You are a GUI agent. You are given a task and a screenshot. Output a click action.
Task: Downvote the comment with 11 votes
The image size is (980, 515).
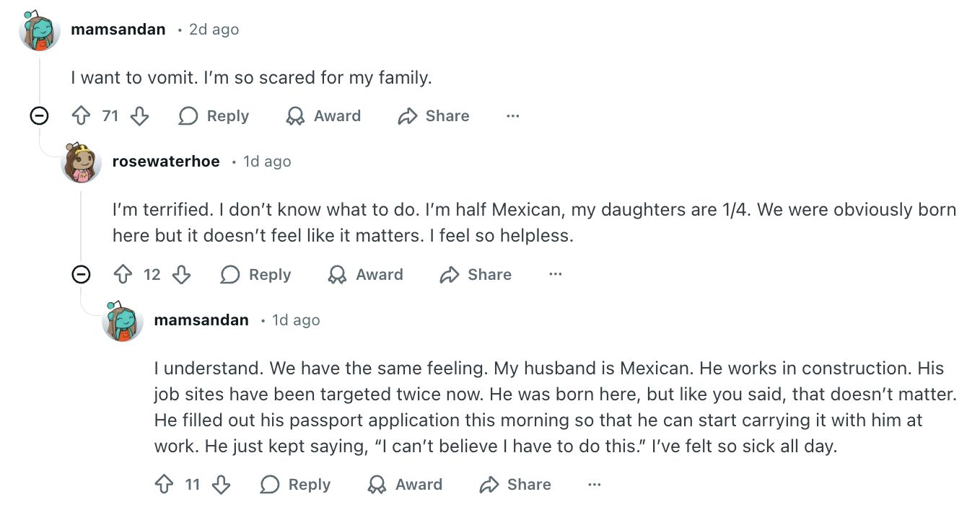coord(221,485)
